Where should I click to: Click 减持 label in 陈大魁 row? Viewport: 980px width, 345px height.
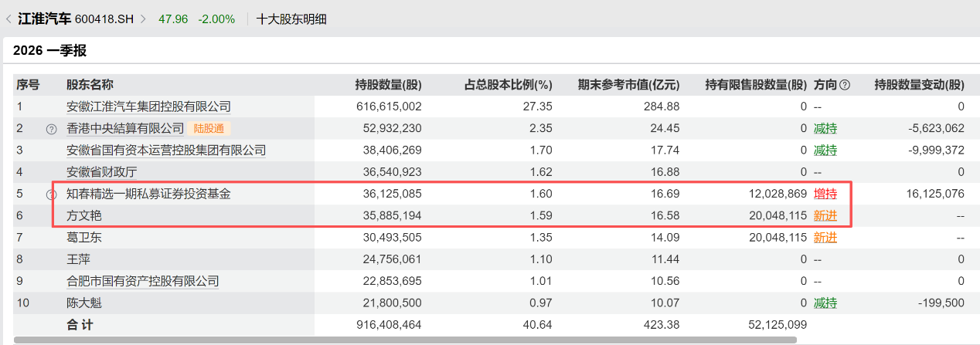825,303
